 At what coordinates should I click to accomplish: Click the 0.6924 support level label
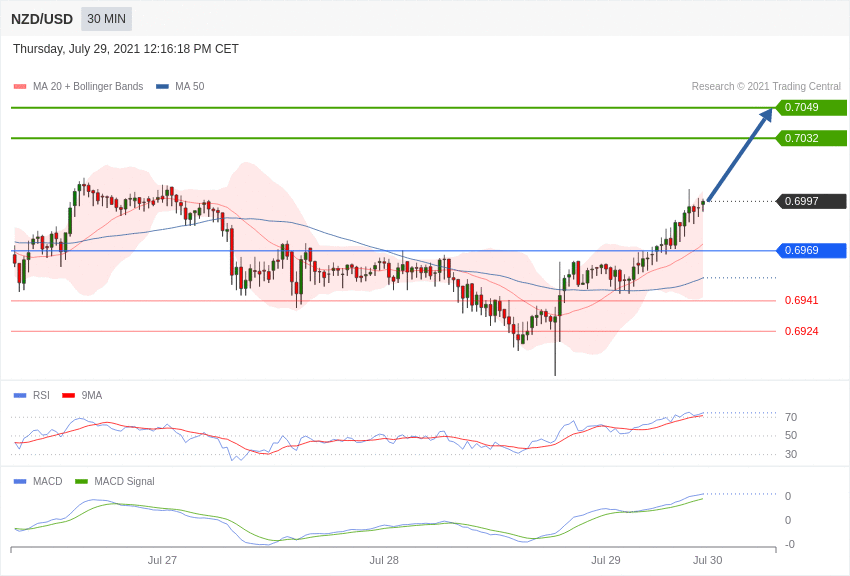[802, 331]
